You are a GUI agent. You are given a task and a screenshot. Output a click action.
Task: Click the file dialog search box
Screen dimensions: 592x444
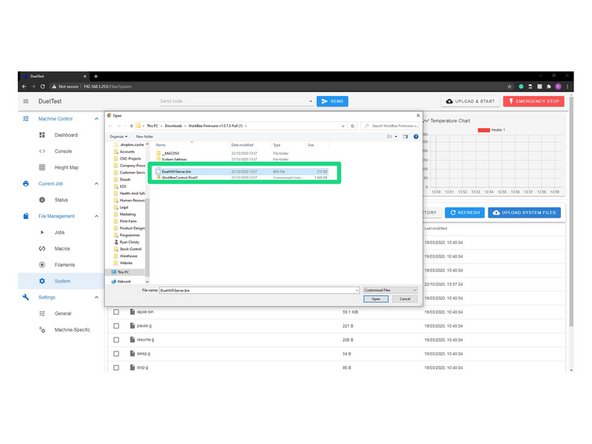[391, 126]
